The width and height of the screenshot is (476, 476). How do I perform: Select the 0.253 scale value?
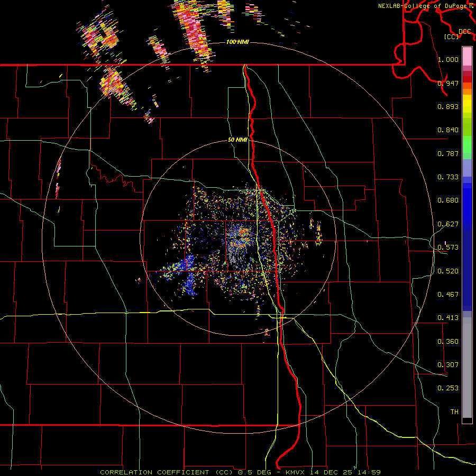click(448, 388)
